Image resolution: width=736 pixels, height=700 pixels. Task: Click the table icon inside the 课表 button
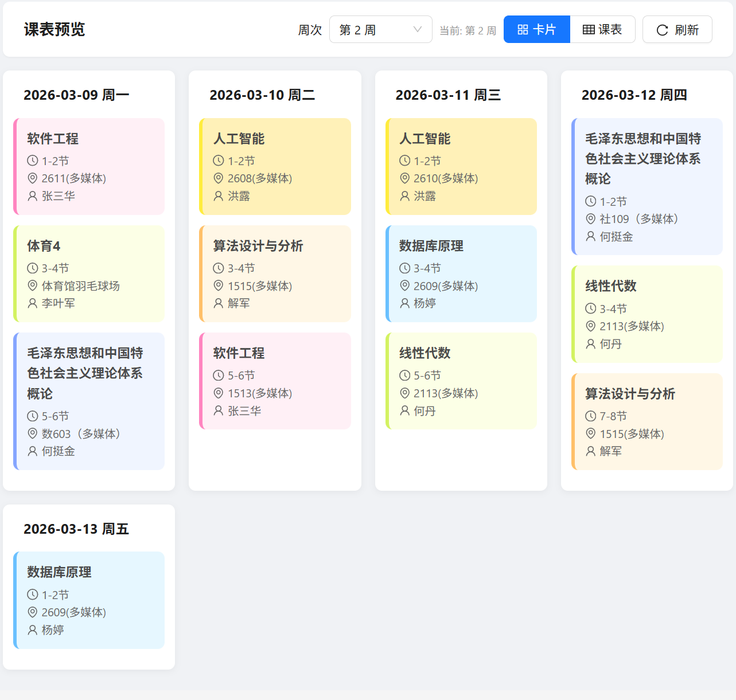[587, 29]
